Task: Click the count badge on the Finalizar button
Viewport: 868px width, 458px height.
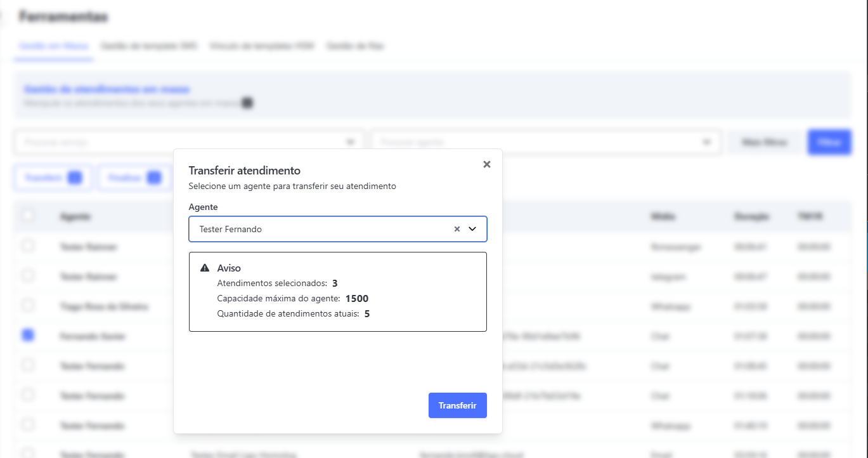Action: 153,178
